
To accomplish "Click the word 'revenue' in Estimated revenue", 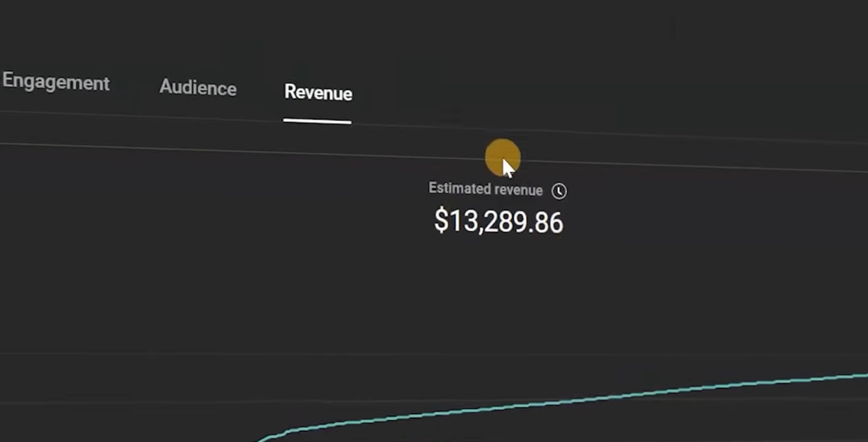I will pos(519,190).
